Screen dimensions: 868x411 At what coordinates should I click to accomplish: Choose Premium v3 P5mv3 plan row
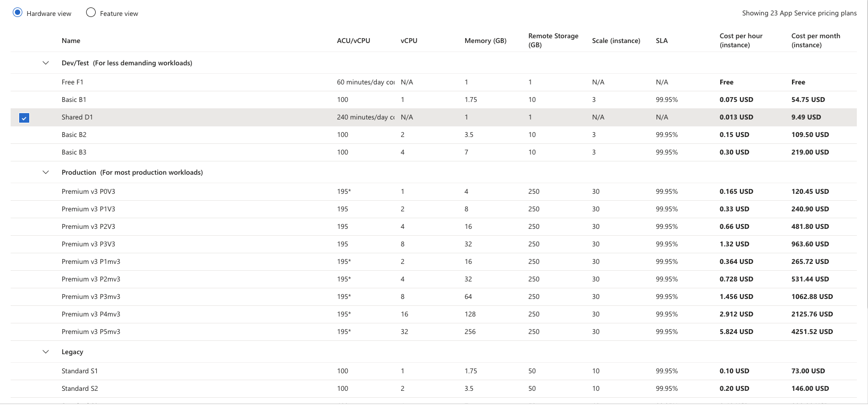click(x=91, y=332)
